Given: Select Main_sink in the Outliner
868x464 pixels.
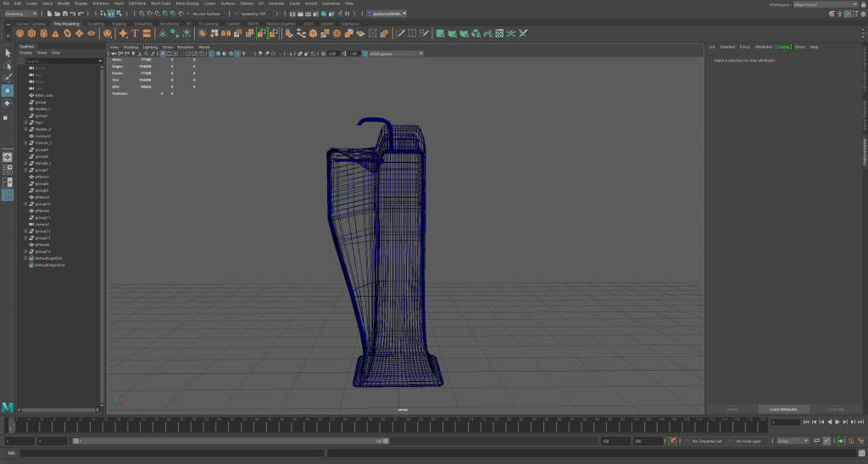Looking at the screenshot, I should pyautogui.click(x=44, y=95).
